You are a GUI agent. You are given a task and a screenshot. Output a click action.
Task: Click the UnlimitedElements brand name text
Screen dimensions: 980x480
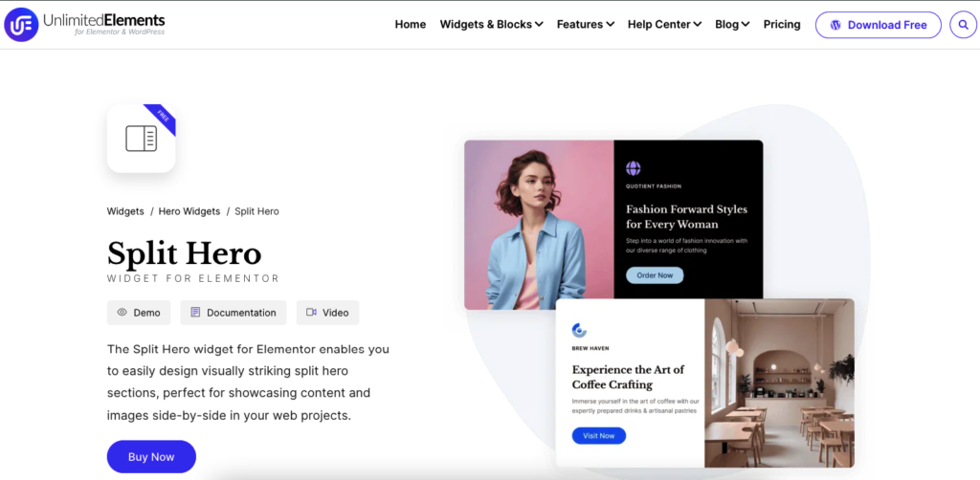click(104, 20)
